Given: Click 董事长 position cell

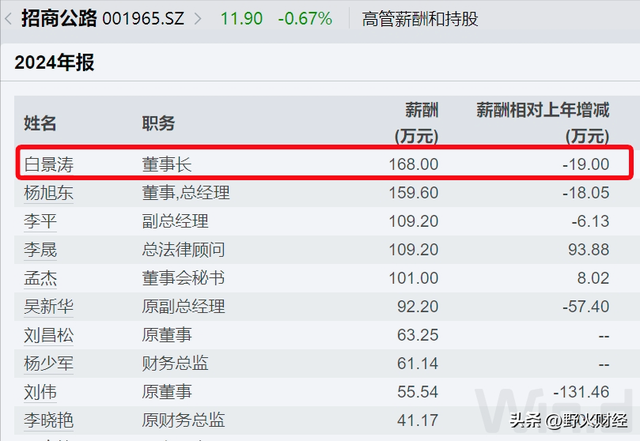Looking at the screenshot, I should click(167, 165).
